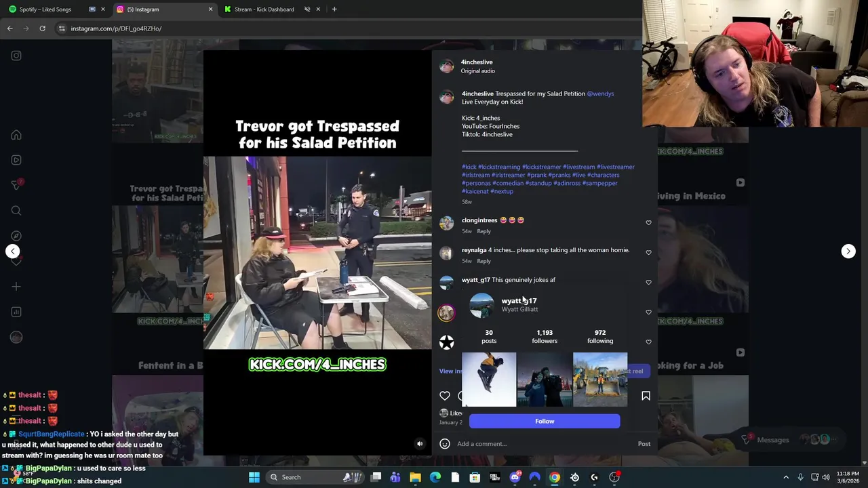Open 972 following count
868x488 pixels.
(x=600, y=337)
